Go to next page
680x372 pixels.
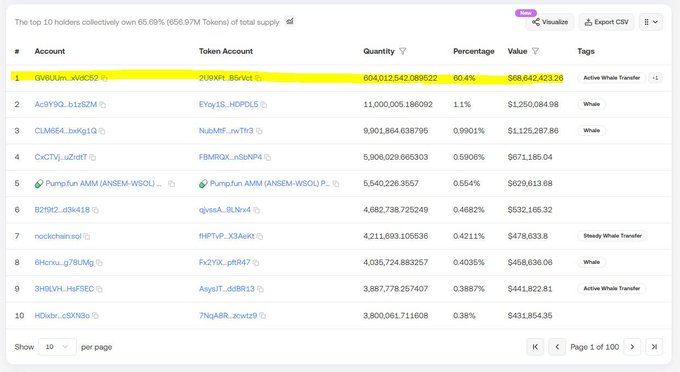[632, 347]
